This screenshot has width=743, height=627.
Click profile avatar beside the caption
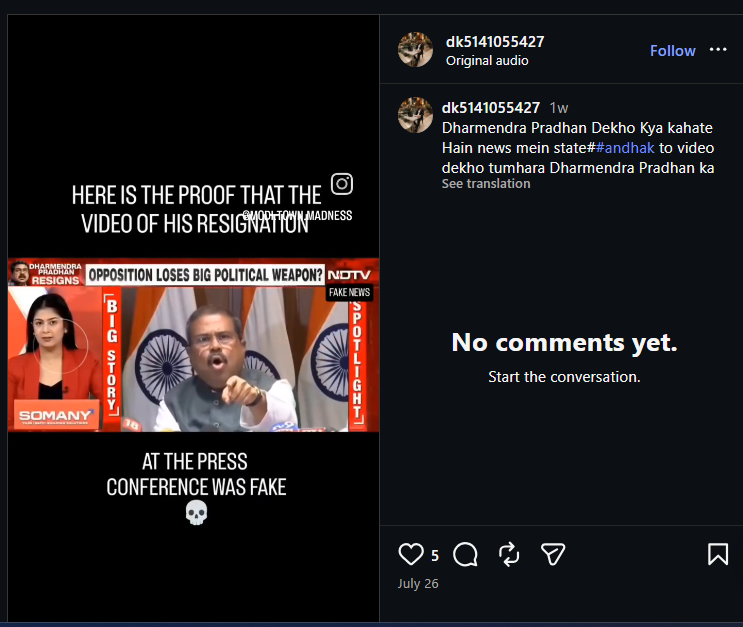tap(415, 115)
